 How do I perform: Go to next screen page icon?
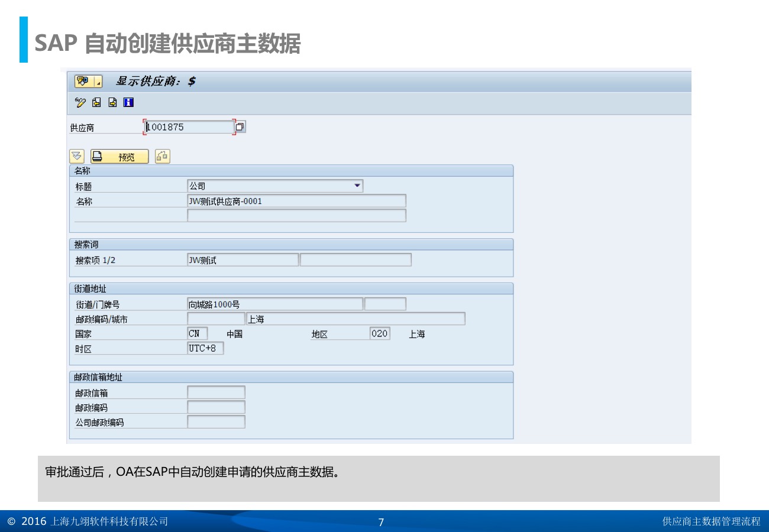(x=112, y=103)
